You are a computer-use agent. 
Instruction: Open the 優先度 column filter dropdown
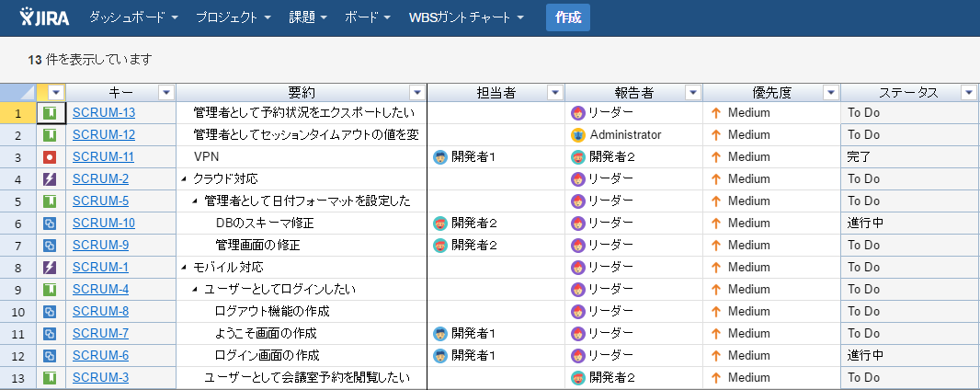(830, 92)
